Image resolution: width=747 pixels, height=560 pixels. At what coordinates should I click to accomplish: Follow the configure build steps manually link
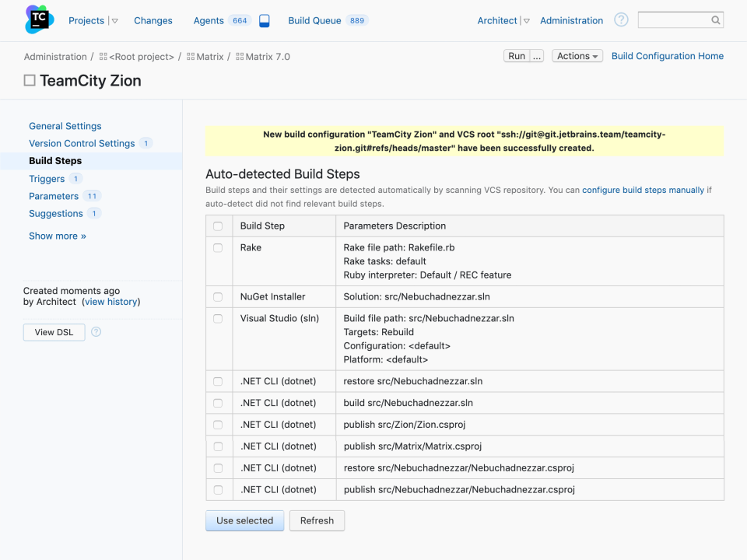(643, 190)
